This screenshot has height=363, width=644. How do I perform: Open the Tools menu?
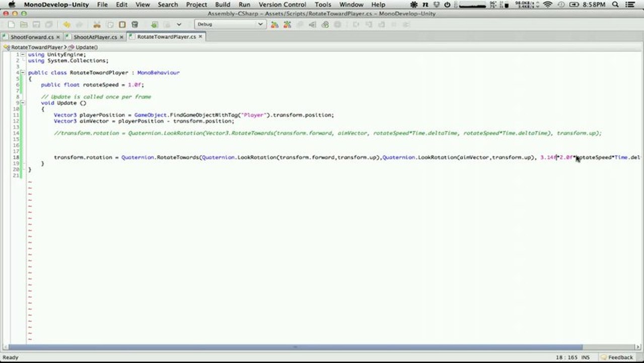point(323,5)
